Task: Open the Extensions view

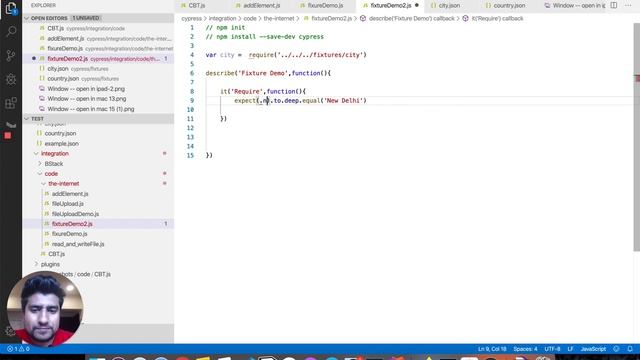Action: [11, 103]
